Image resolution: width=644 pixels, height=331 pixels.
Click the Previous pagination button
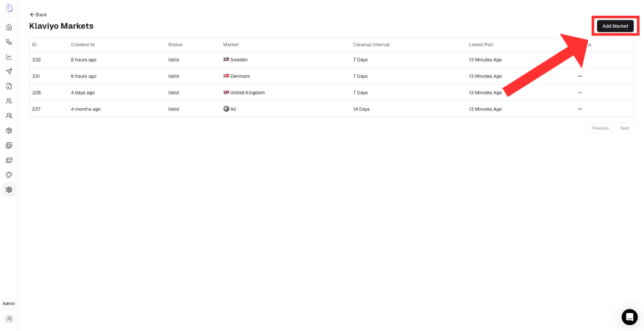pos(600,128)
